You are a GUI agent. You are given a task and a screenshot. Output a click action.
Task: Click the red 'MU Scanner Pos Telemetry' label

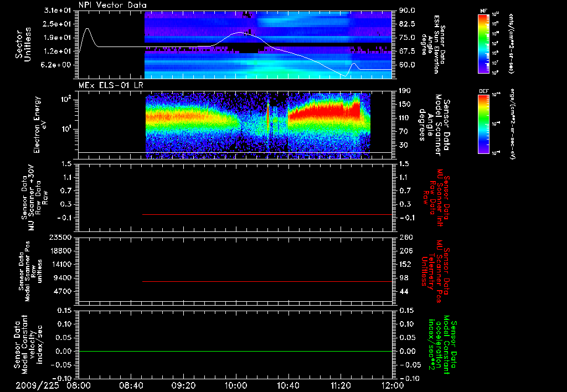coord(436,271)
